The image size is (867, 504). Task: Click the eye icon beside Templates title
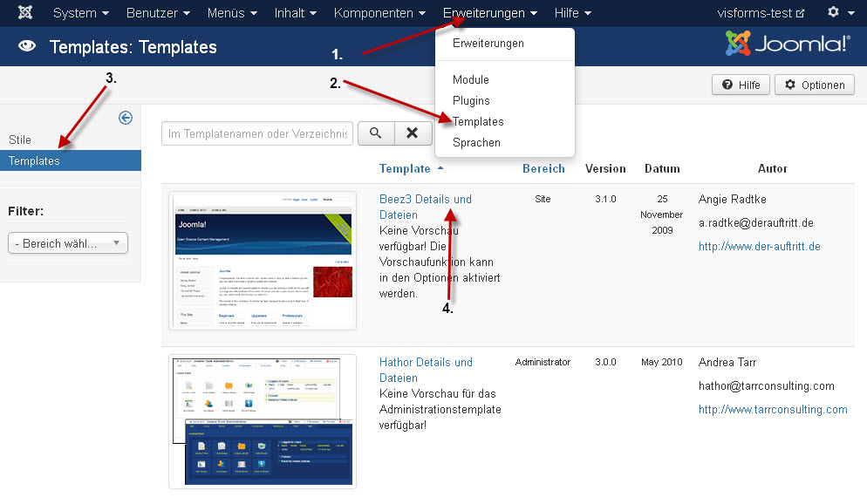click(27, 47)
